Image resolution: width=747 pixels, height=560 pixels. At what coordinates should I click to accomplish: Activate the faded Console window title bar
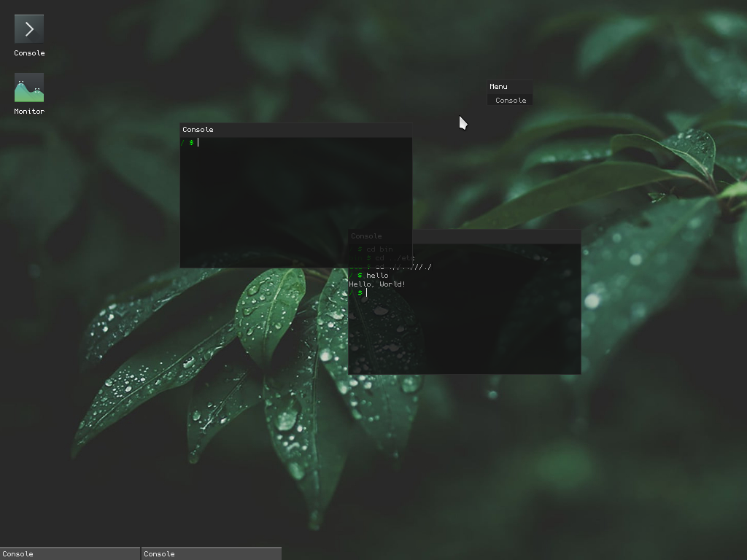click(465, 236)
